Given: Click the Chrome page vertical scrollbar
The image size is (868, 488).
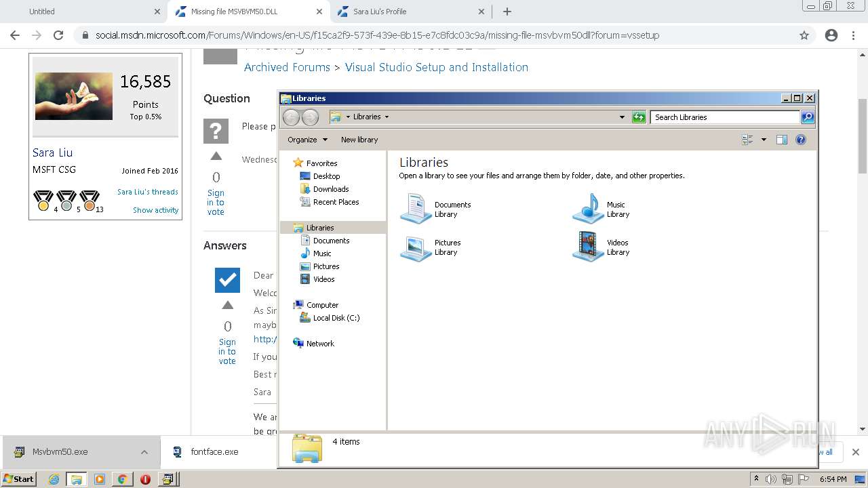Looking at the screenshot, I should 863,136.
